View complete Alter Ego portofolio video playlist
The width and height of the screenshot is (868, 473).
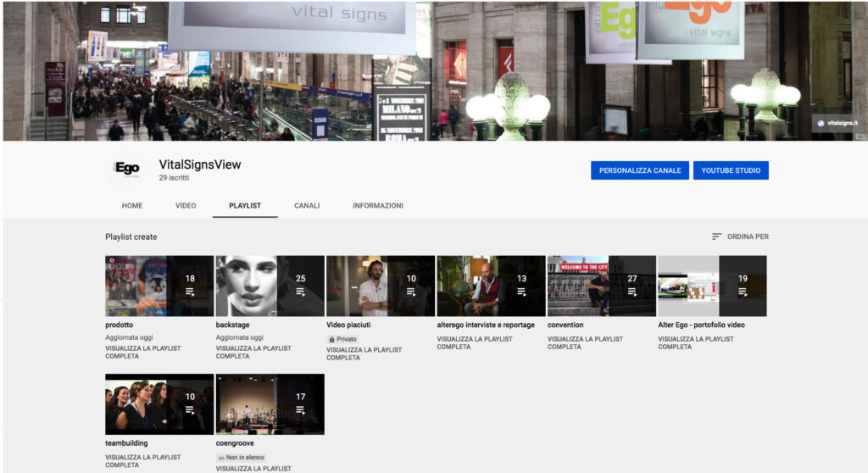coord(696,342)
